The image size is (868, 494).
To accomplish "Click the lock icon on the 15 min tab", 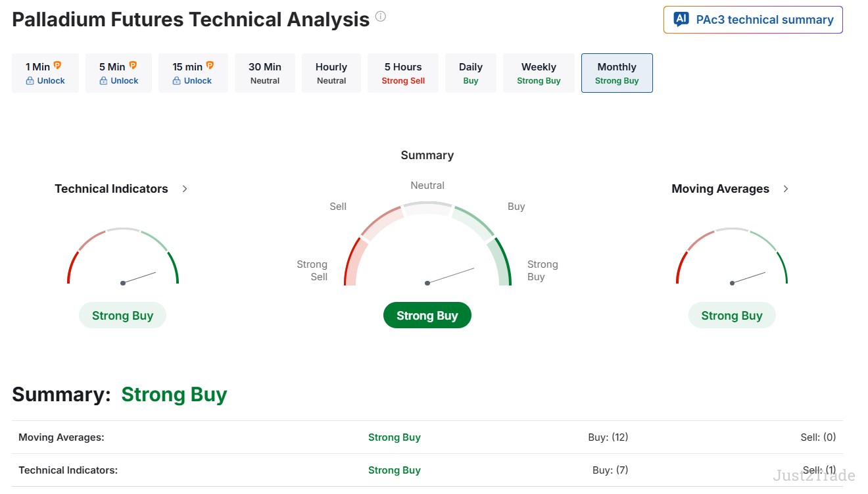I will (x=178, y=80).
